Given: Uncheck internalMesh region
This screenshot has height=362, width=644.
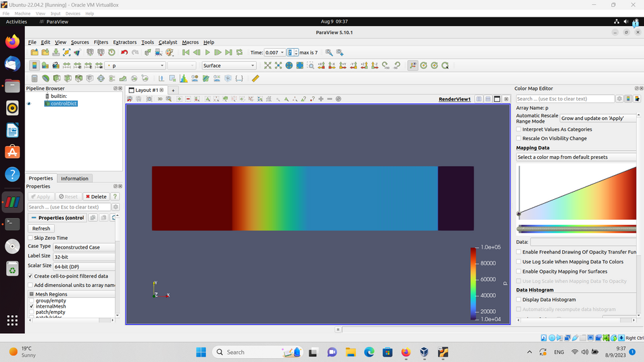Looking at the screenshot, I should tap(32, 306).
